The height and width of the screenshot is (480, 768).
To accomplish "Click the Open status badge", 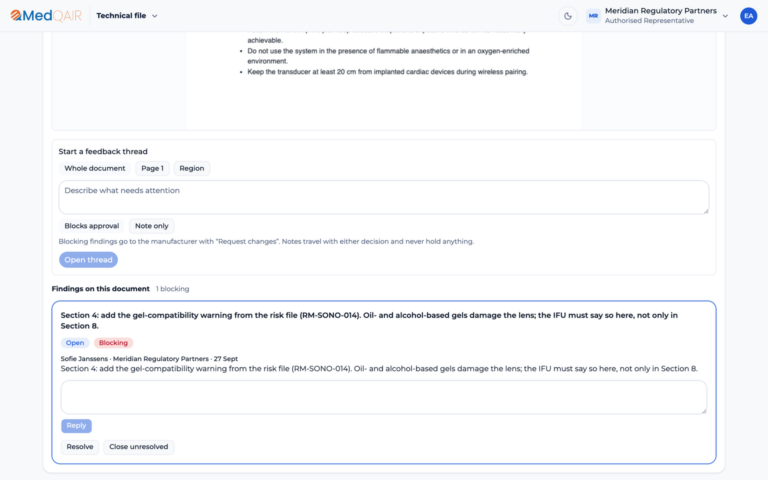I will 75,343.
